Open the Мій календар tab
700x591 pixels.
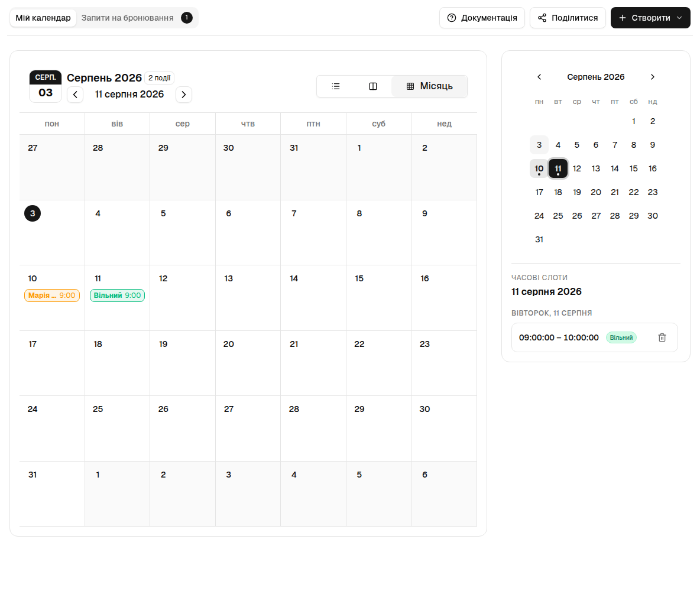click(x=43, y=18)
